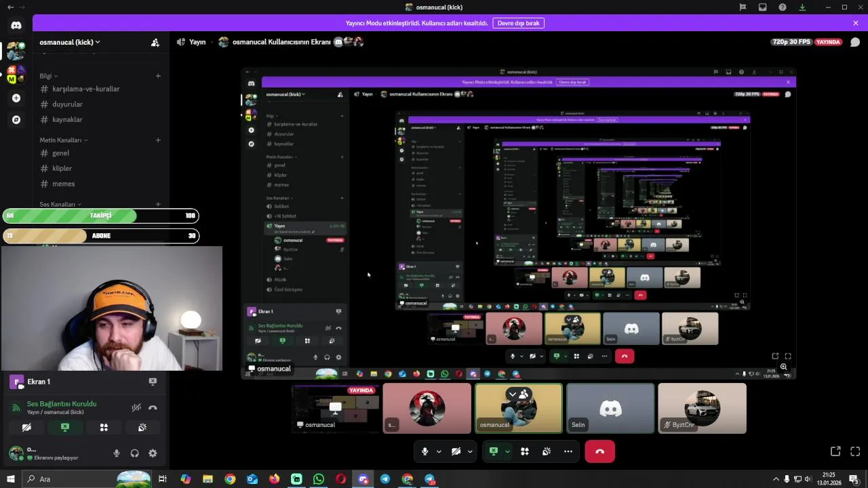Open Activities button in left voice panel
This screenshot has width=868, height=488.
point(104,428)
